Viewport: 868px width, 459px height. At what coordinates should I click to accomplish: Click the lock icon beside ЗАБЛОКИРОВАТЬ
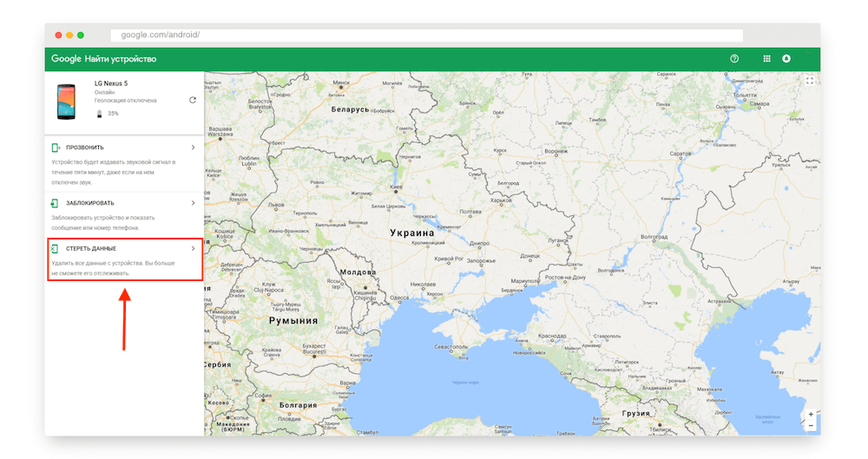pyautogui.click(x=55, y=203)
